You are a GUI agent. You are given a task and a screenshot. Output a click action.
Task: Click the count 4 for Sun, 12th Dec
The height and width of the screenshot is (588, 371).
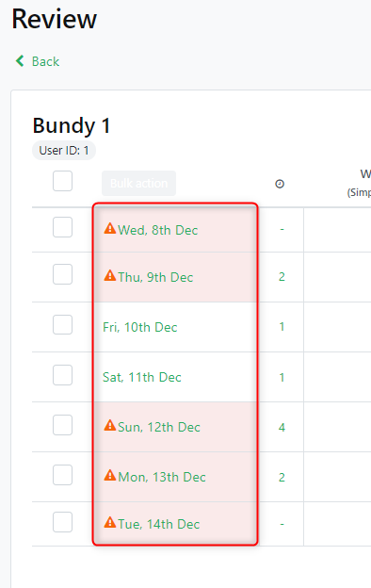pyautogui.click(x=282, y=427)
